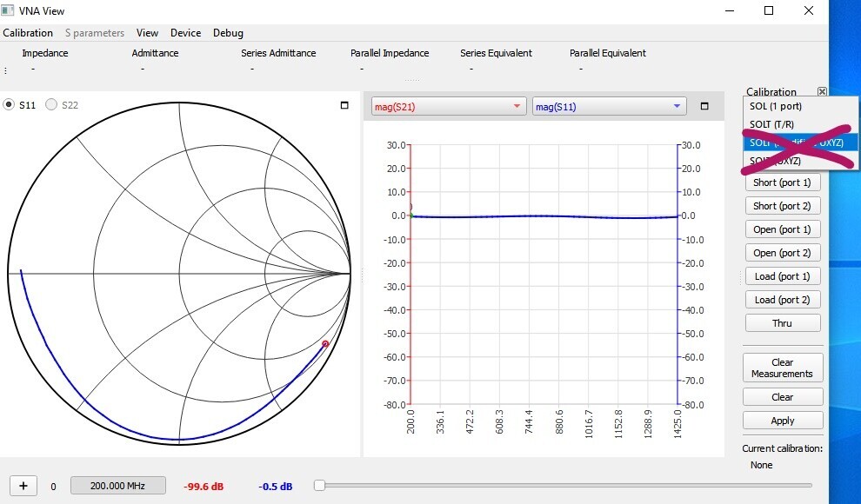Screen dimensions: 861x504
Task: Select the S11 radio button
Action: pyautogui.click(x=10, y=105)
